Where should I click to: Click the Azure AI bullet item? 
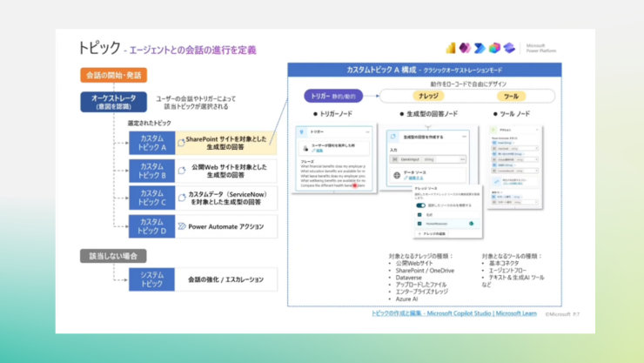click(x=406, y=299)
